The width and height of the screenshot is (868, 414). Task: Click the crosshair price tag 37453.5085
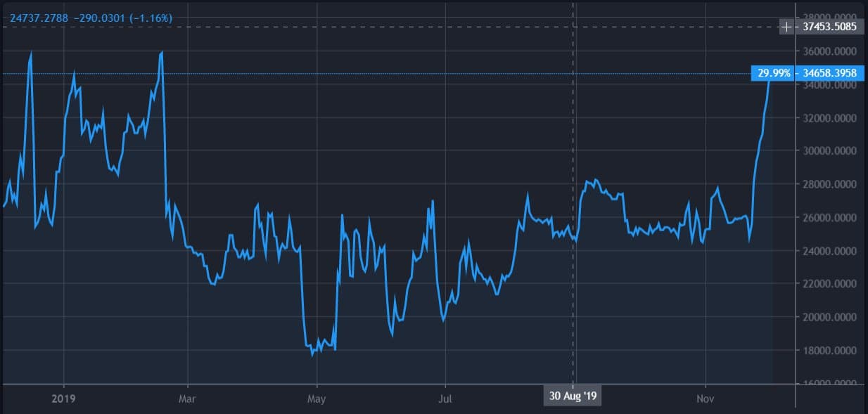pos(830,27)
